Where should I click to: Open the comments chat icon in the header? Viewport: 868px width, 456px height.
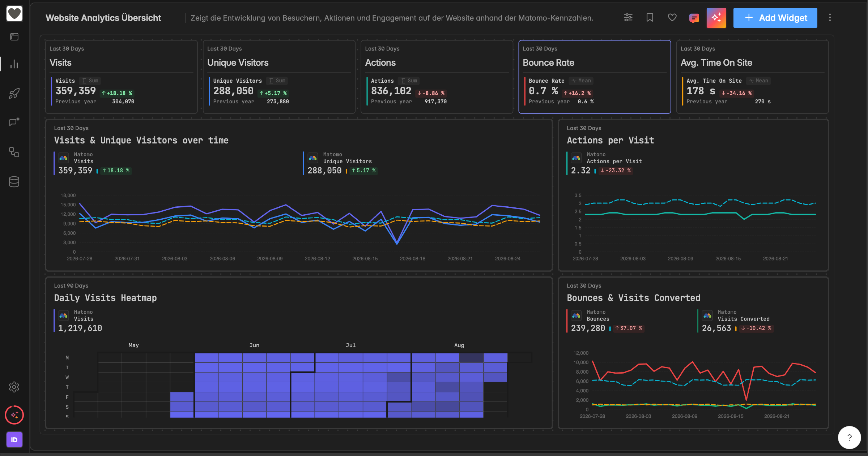click(x=694, y=18)
